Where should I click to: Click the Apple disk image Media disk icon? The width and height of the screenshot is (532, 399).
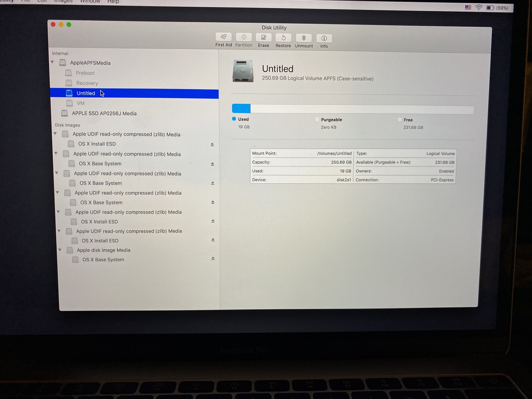point(70,250)
